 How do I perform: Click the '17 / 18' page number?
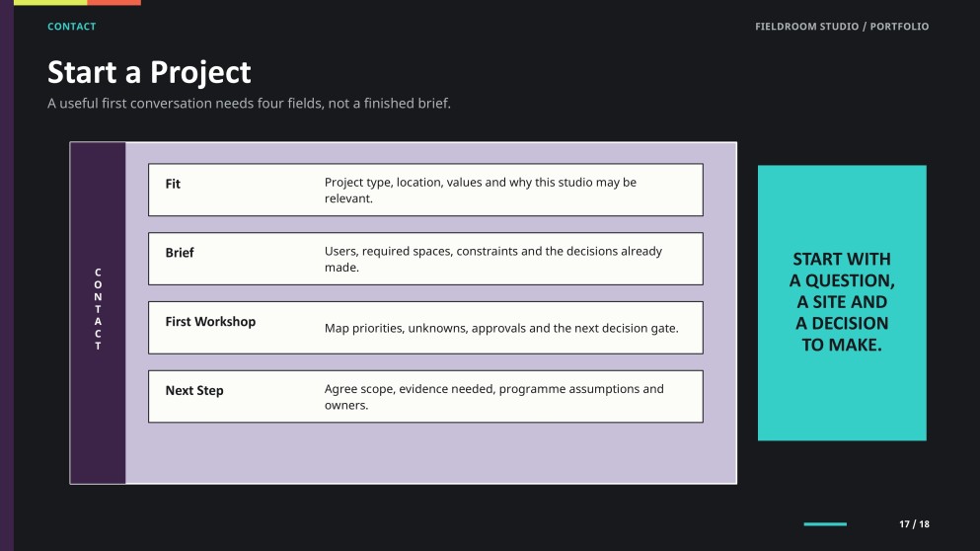coord(915,524)
